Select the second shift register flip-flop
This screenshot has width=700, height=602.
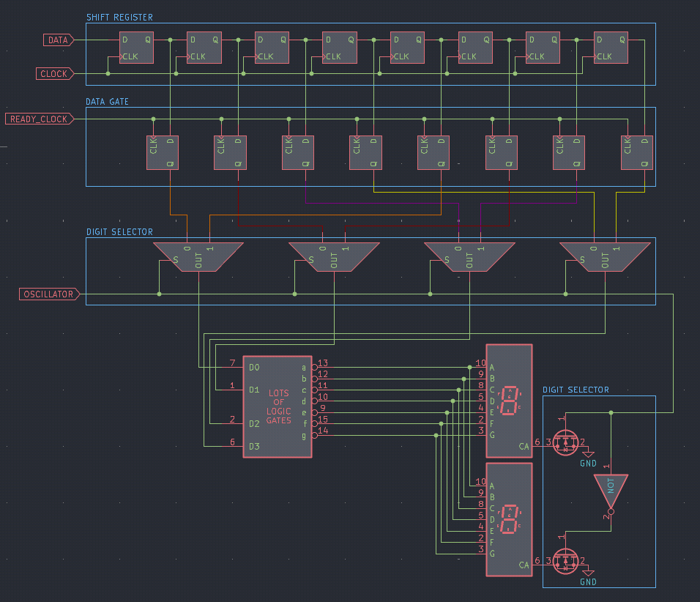point(204,48)
